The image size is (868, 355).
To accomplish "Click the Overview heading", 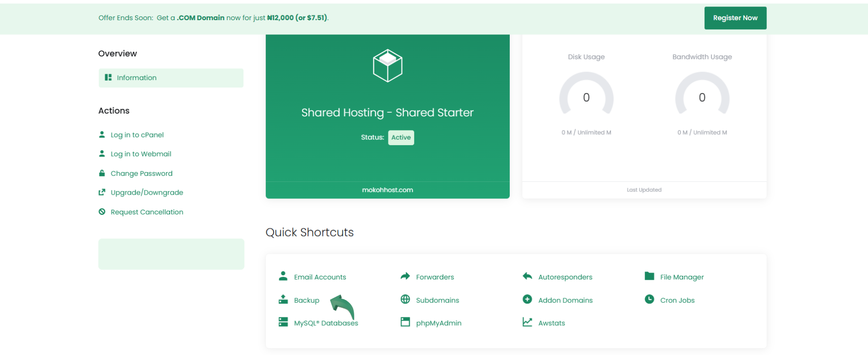I will (x=117, y=54).
